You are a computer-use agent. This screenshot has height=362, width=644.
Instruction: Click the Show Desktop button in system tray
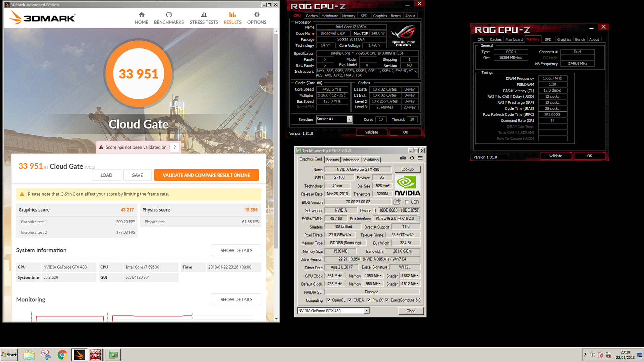click(x=640, y=355)
